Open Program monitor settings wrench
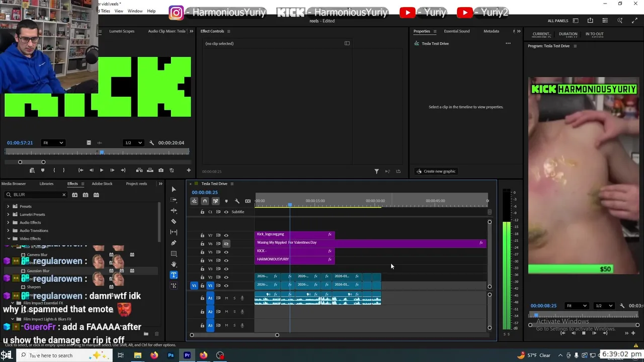 pos(622,306)
